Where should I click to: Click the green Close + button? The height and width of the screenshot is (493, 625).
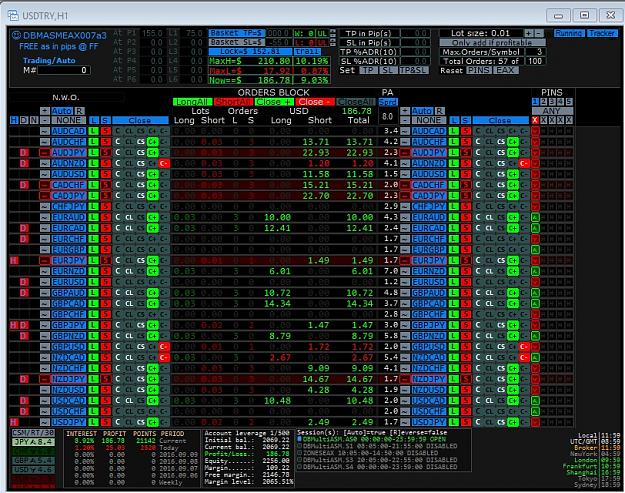pyautogui.click(x=274, y=102)
